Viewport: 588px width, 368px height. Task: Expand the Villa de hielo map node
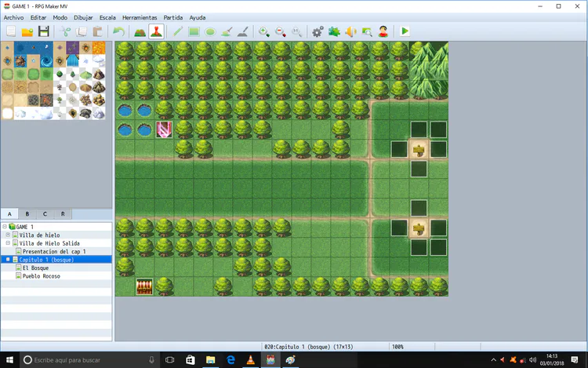click(8, 235)
